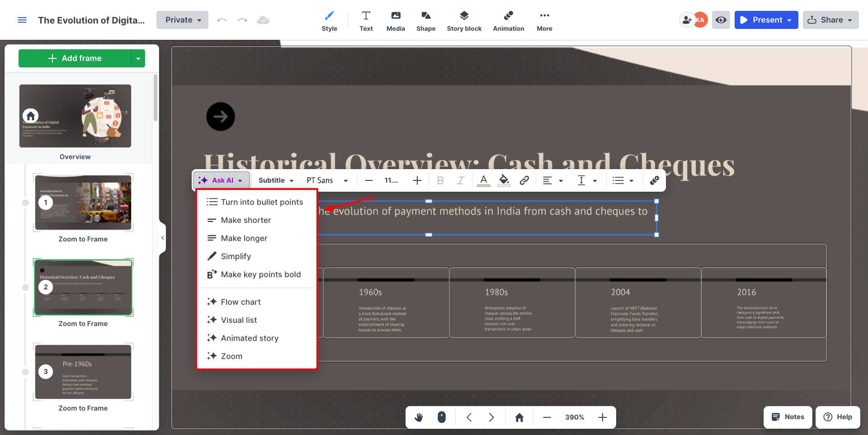868x435 pixels.
Task: Click the Animation tool icon
Action: click(508, 16)
